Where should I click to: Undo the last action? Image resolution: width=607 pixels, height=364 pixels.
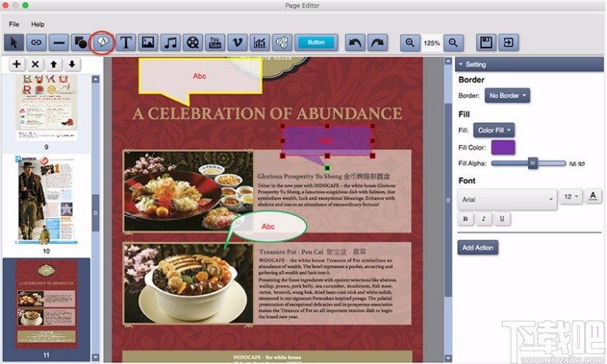(355, 43)
